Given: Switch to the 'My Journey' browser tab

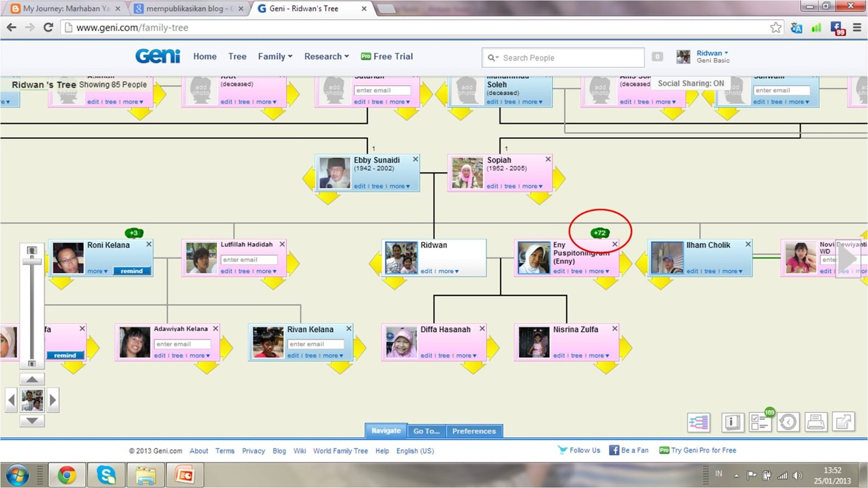Looking at the screenshot, I should tap(66, 9).
